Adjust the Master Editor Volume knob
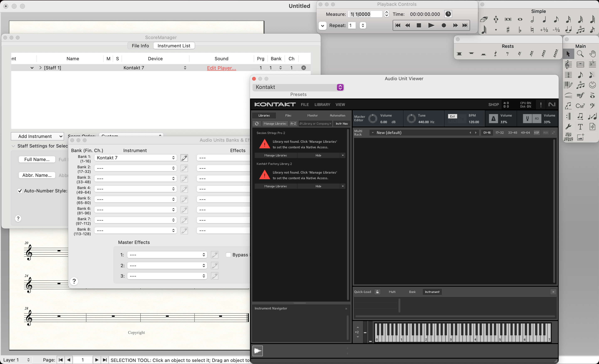The width and height of the screenshot is (599, 364). click(373, 118)
